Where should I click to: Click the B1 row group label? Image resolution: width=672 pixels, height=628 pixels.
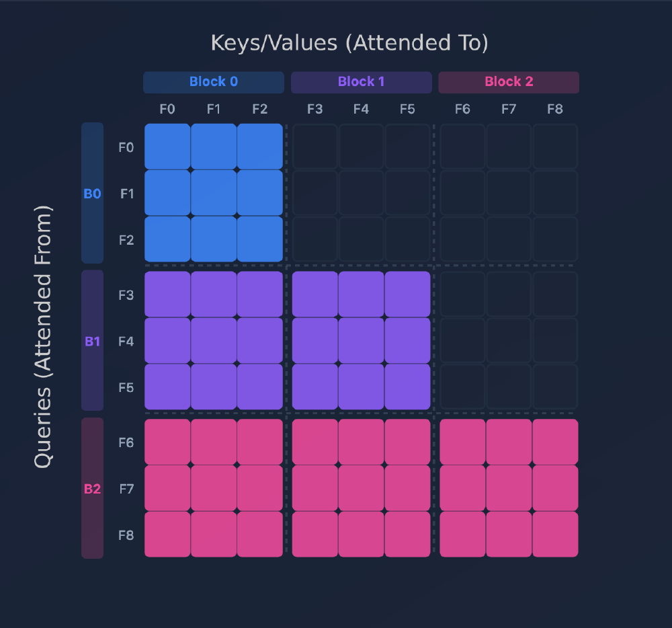92,341
